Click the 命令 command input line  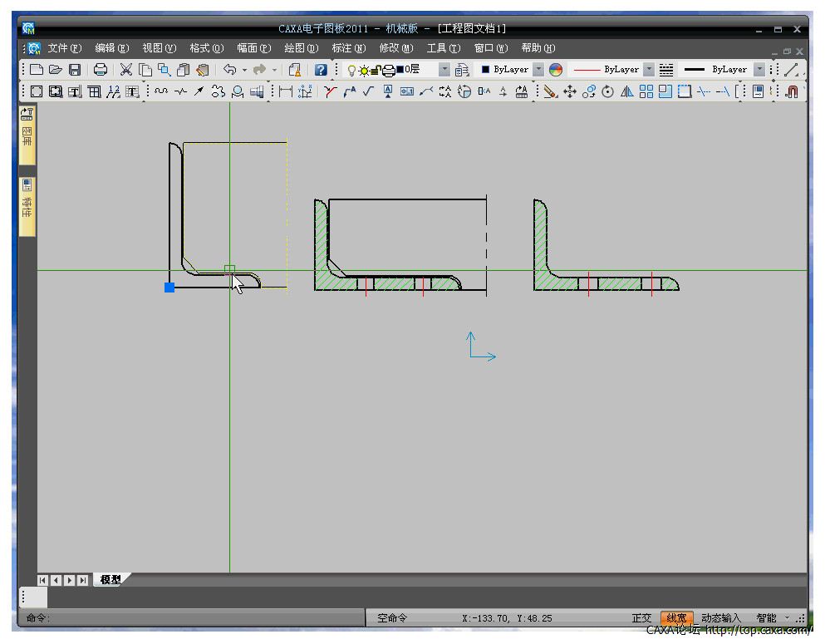192,618
